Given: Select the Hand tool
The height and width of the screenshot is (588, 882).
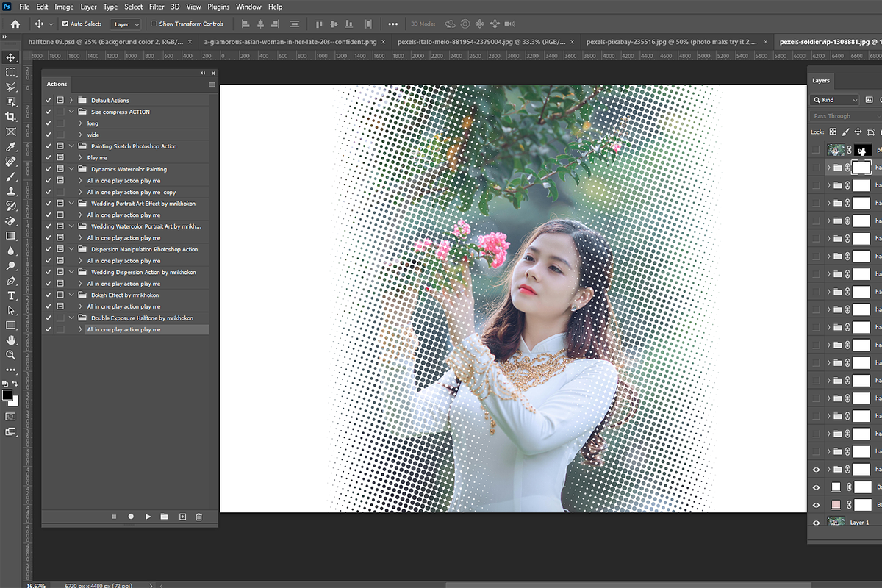Looking at the screenshot, I should (11, 340).
